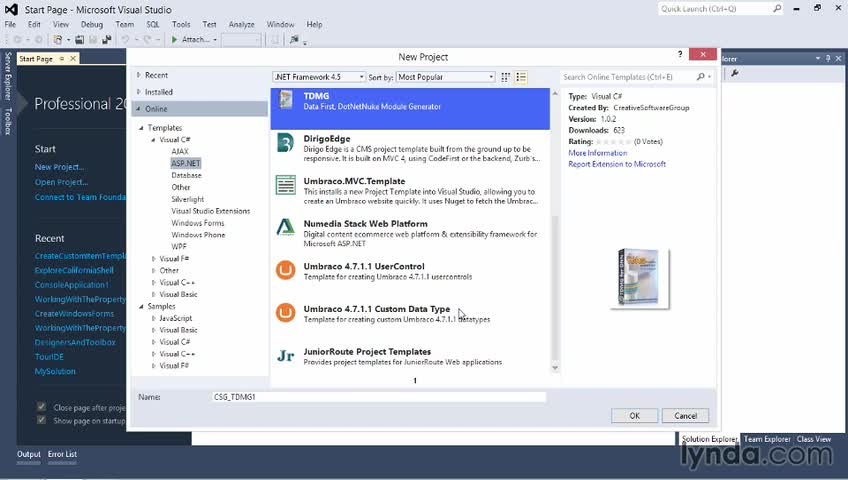The image size is (848, 480).
Task: Collapse the Samples node
Action: [x=142, y=306]
